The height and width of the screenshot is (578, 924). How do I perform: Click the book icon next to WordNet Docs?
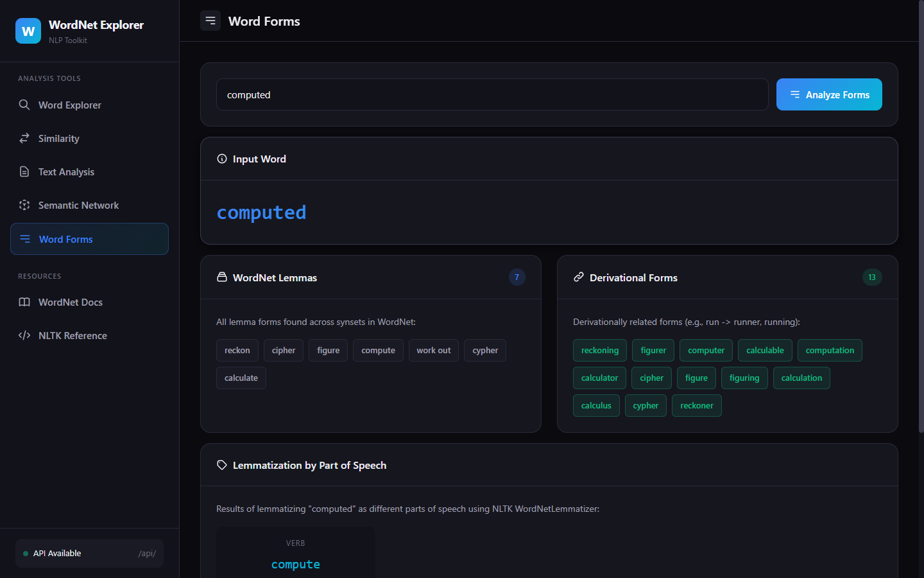[24, 302]
